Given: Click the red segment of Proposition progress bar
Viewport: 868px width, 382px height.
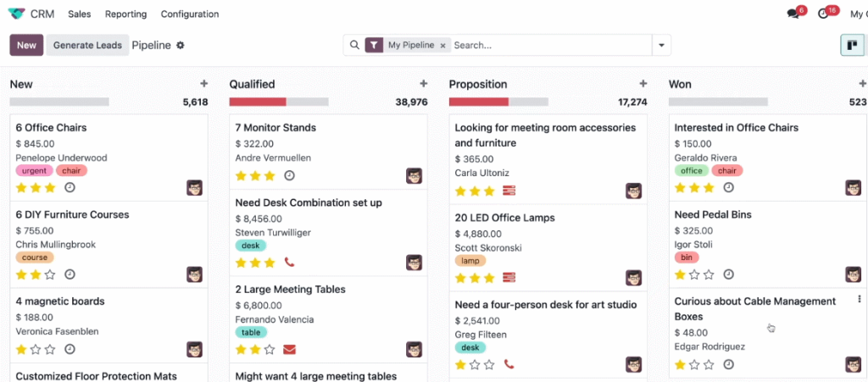Looking at the screenshot, I should point(478,102).
